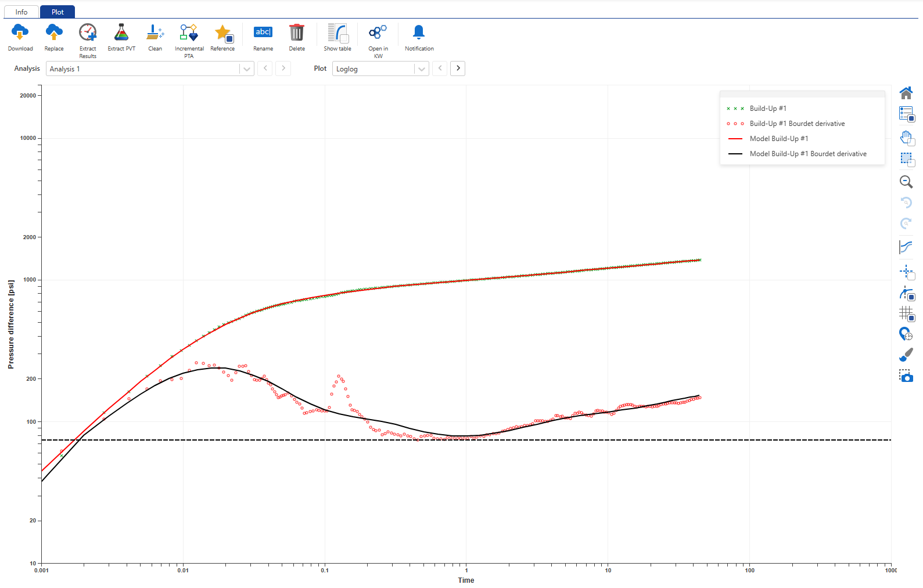The image size is (923, 588).
Task: Click the zoom out magnifier icon
Action: click(906, 182)
